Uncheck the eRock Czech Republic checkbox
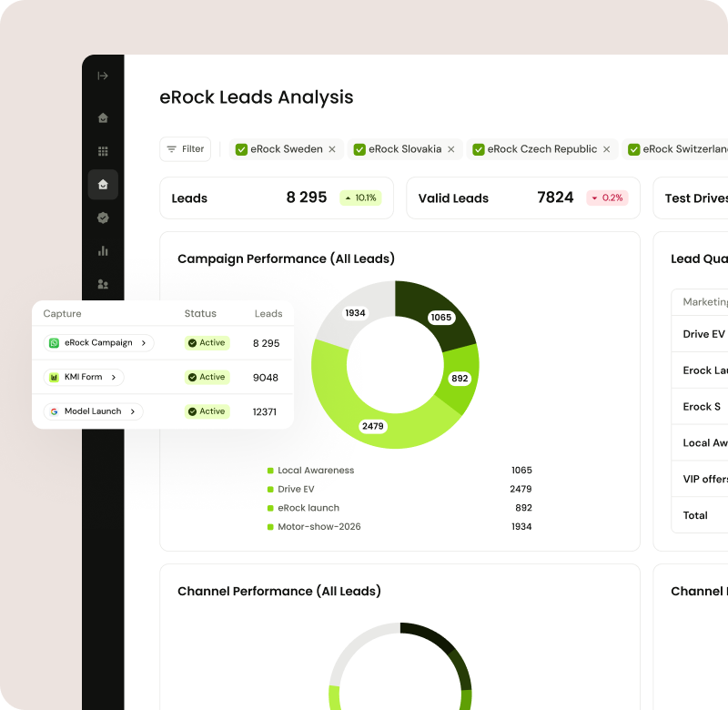 coord(479,149)
